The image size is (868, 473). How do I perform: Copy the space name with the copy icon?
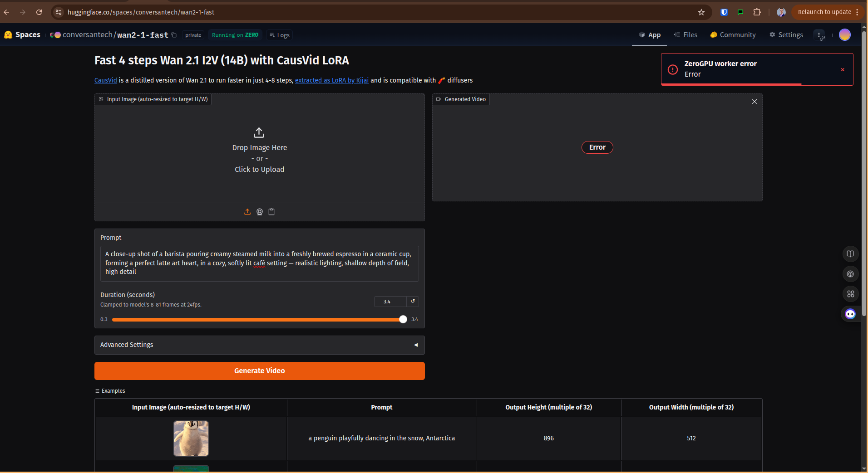coord(174,35)
